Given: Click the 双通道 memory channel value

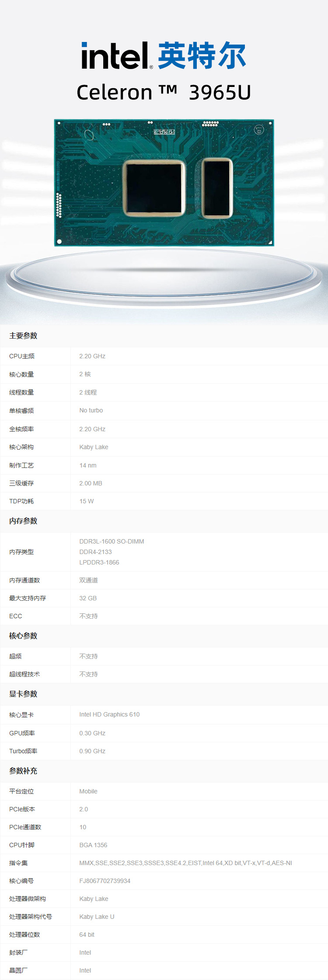Looking at the screenshot, I should click(x=89, y=580).
